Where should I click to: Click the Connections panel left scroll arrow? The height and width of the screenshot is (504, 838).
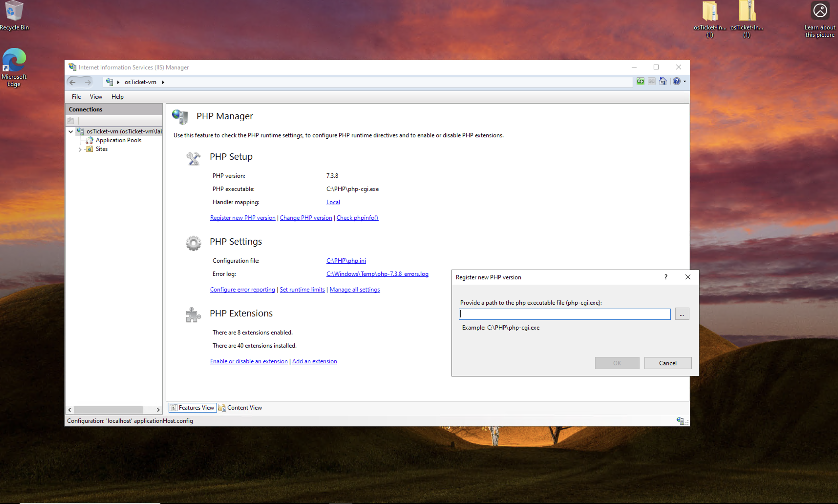70,409
